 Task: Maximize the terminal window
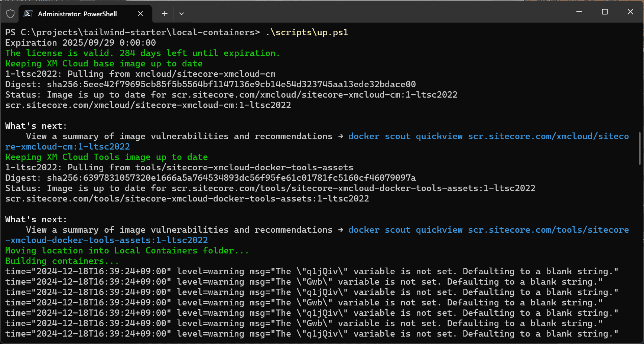pos(605,12)
